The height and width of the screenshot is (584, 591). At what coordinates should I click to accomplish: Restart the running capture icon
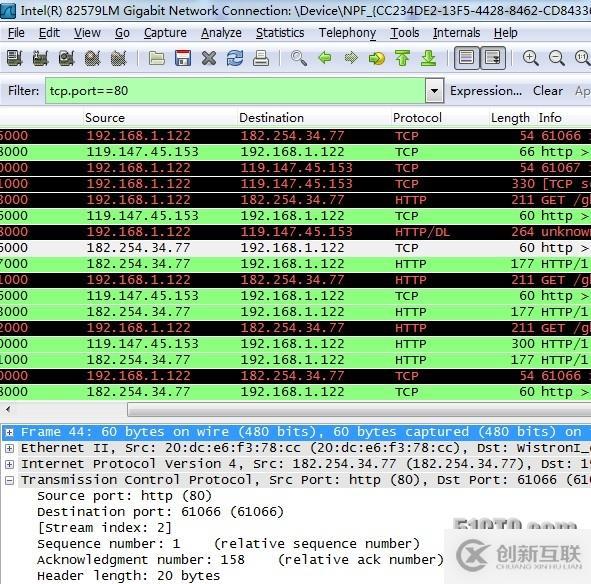pyautogui.click(x=119, y=58)
